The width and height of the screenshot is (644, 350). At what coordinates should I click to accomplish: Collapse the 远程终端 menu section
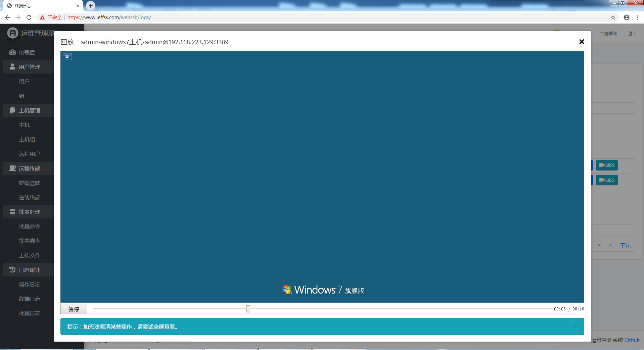click(x=28, y=168)
